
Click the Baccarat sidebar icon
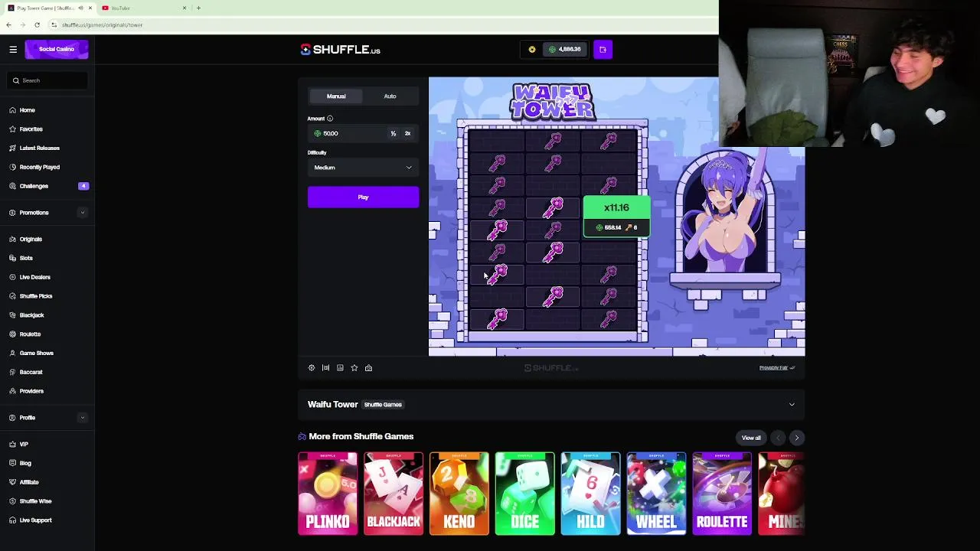13,372
